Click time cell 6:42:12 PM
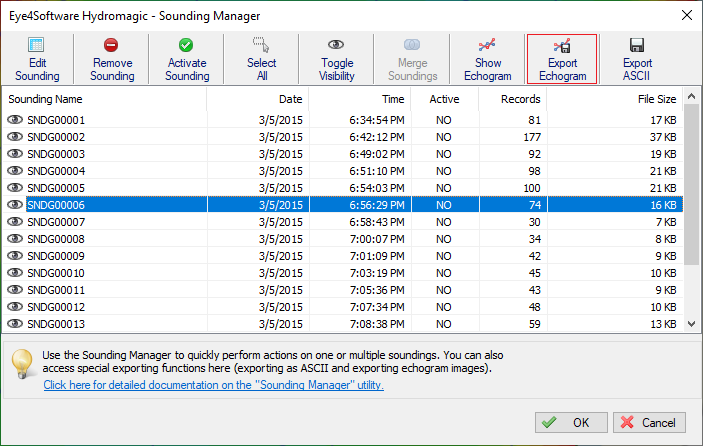Viewport: 703px width, 446px height. [x=377, y=137]
